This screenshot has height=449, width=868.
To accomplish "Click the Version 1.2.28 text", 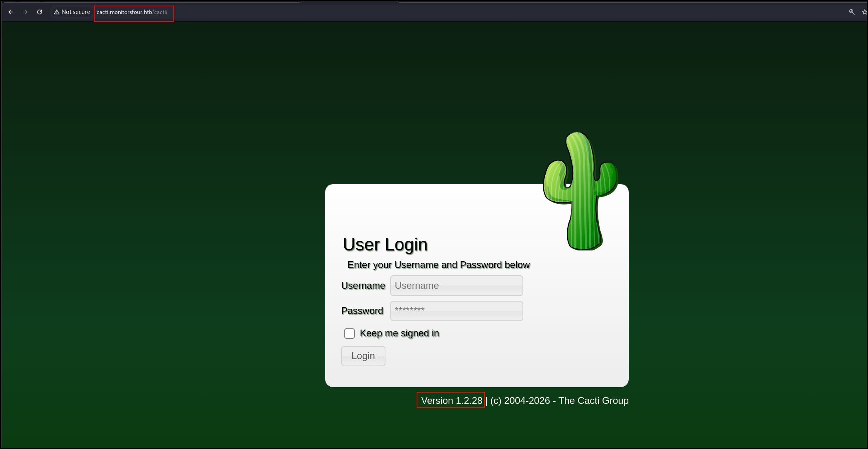I will tap(452, 401).
